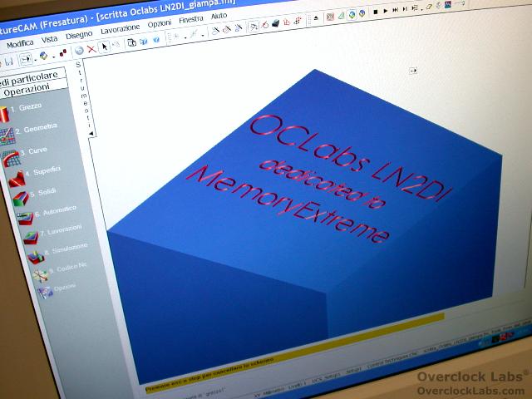Click the Solidi solid block icon
Viewport: 532px width, 399px height.
click(21, 199)
